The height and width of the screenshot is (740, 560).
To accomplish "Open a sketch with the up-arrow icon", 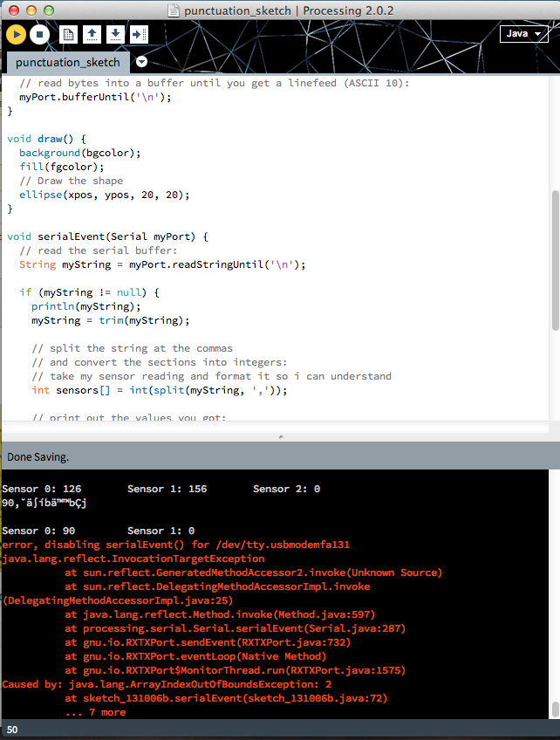I will [x=91, y=35].
